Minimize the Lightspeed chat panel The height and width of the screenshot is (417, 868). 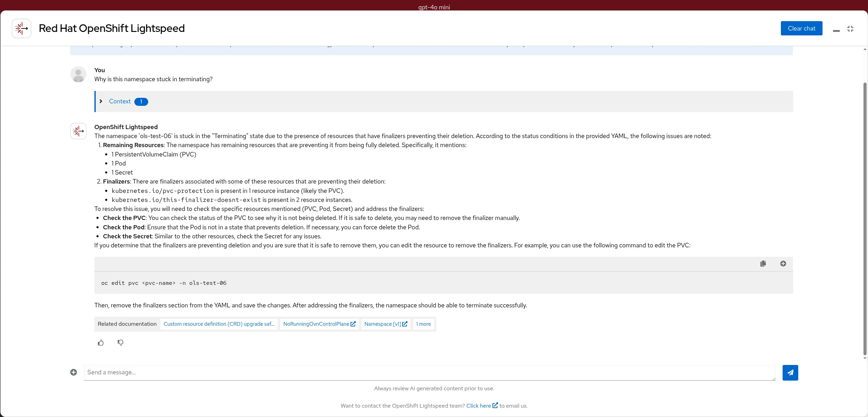click(x=836, y=31)
